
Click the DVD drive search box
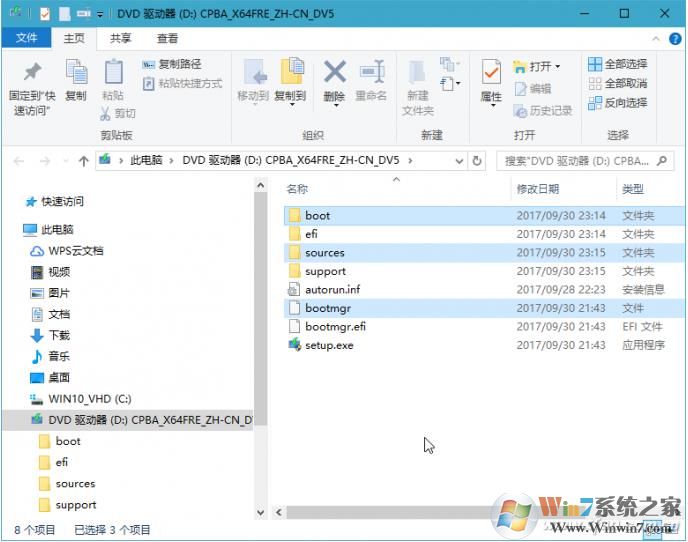[x=585, y=162]
